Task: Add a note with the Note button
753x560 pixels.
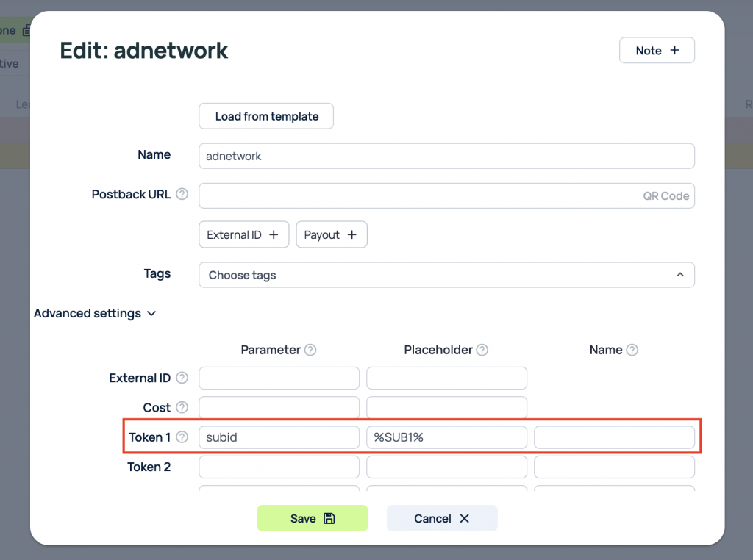Action: pyautogui.click(x=657, y=51)
